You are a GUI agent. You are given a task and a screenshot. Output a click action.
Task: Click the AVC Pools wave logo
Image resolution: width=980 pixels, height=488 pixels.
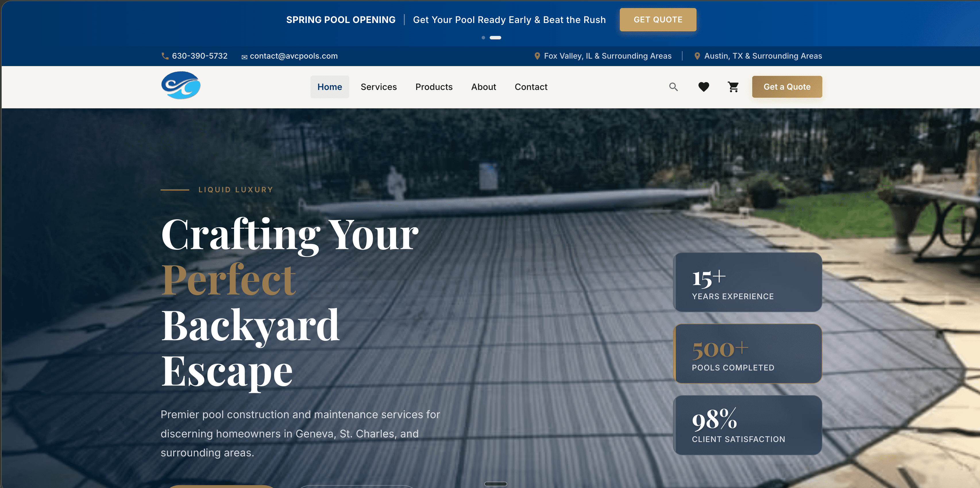coord(181,86)
